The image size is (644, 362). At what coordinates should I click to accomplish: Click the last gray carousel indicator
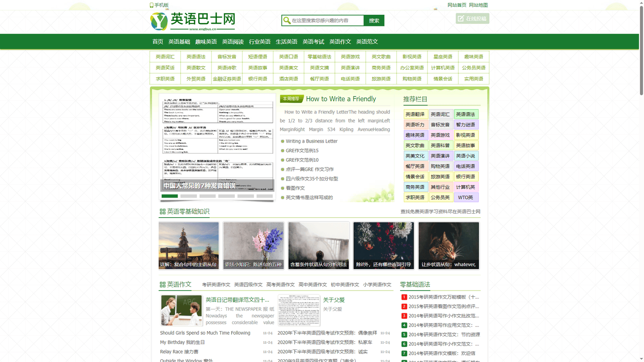pos(264,196)
